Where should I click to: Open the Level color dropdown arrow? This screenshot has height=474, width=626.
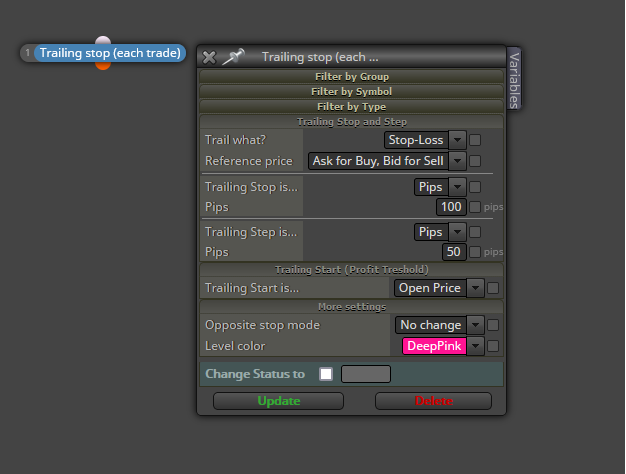475,346
